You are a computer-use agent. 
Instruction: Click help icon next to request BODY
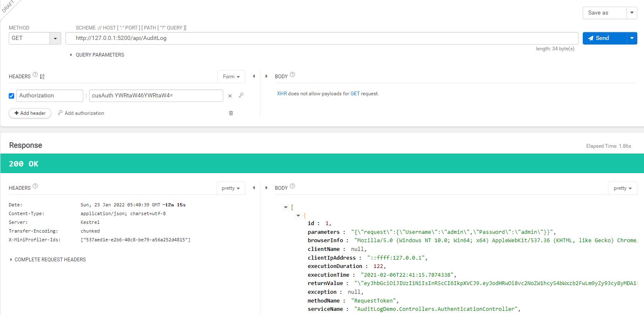pyautogui.click(x=292, y=75)
